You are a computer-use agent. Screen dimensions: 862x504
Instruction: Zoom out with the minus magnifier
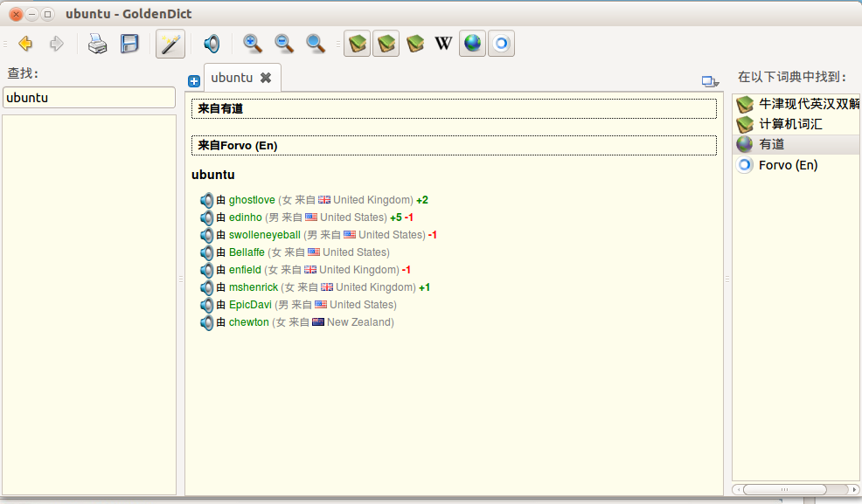pos(283,44)
